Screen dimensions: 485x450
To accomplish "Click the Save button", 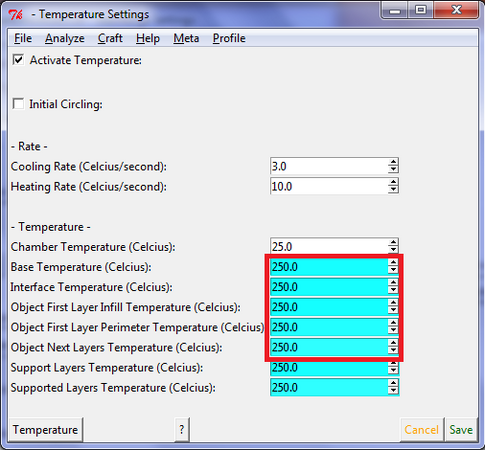I will click(x=461, y=429).
